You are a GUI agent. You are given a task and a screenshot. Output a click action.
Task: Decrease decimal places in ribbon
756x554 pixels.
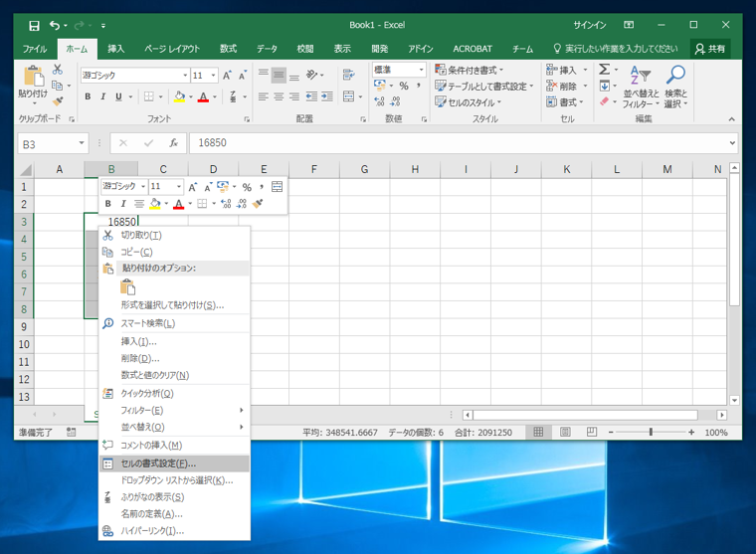coord(395,101)
